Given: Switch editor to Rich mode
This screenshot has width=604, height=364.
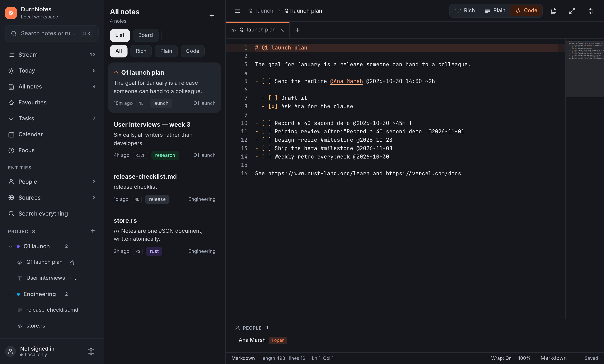Looking at the screenshot, I should click(x=465, y=10).
